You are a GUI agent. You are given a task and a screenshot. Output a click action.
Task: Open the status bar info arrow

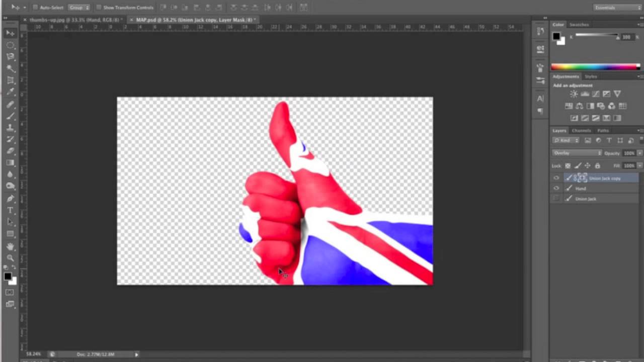[136, 354]
